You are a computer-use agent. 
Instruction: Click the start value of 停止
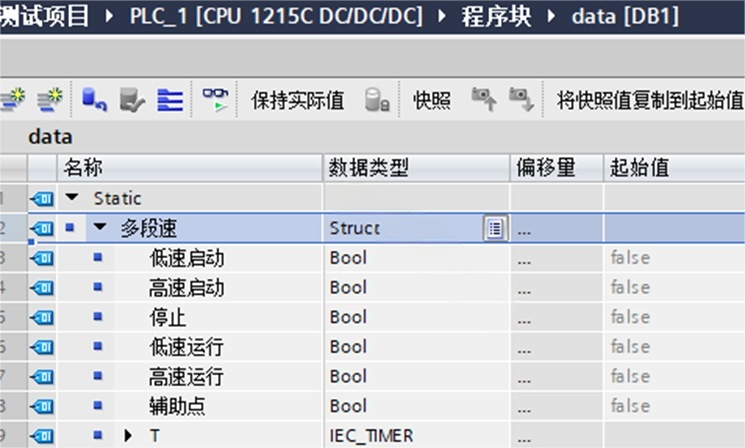(x=675, y=317)
